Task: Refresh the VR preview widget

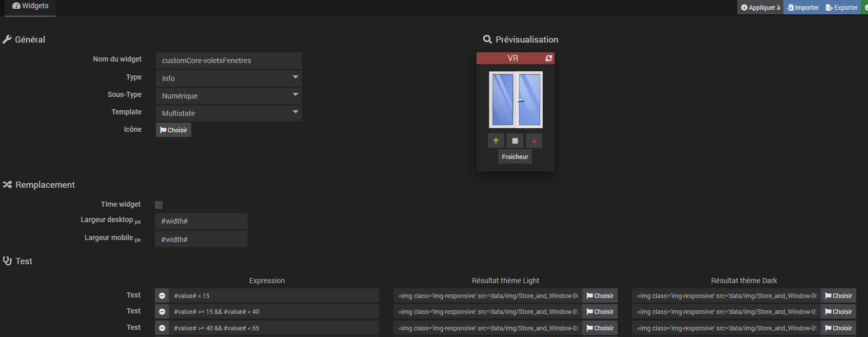Action: pyautogui.click(x=548, y=58)
